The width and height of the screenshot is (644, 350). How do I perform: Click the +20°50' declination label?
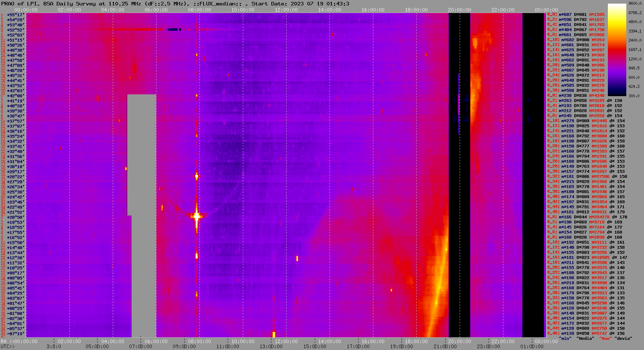(x=16, y=217)
